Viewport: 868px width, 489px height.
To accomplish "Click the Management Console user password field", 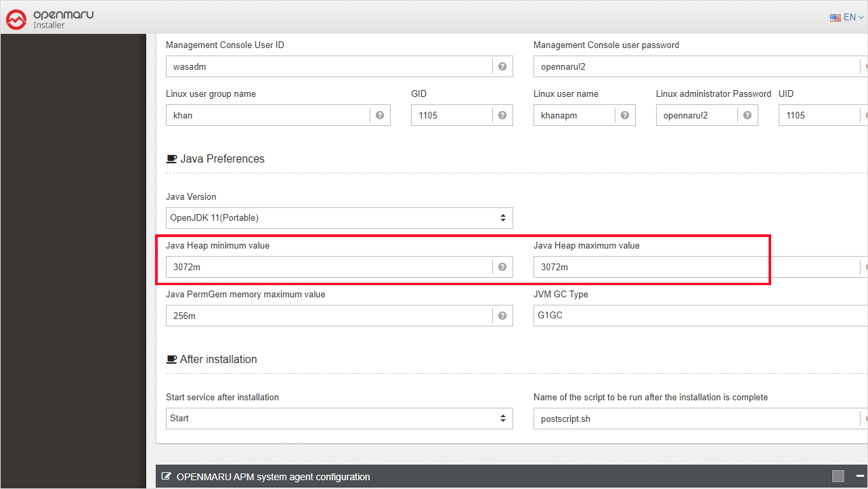I will 694,66.
